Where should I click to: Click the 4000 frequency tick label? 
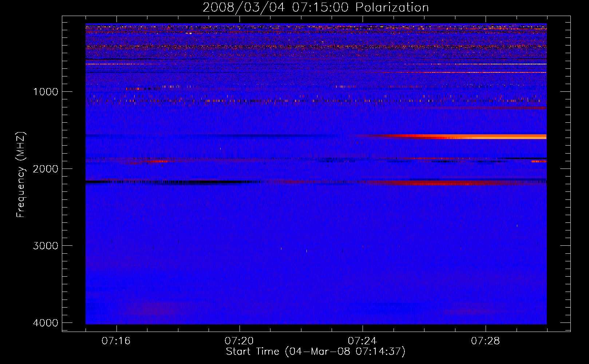coord(46,323)
